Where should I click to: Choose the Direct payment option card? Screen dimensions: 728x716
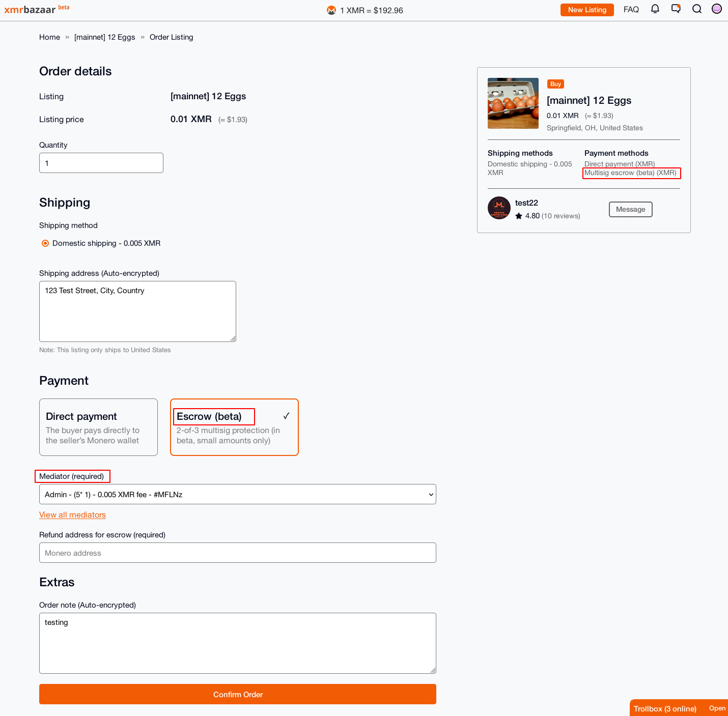coord(98,427)
